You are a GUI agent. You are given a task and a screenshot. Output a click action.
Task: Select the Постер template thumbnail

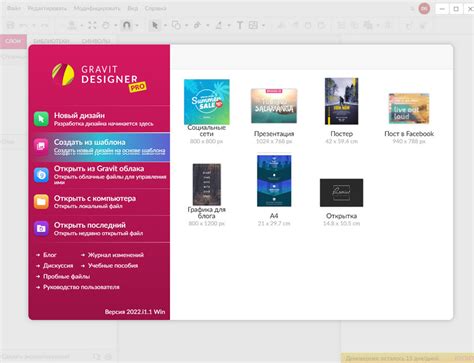point(342,101)
